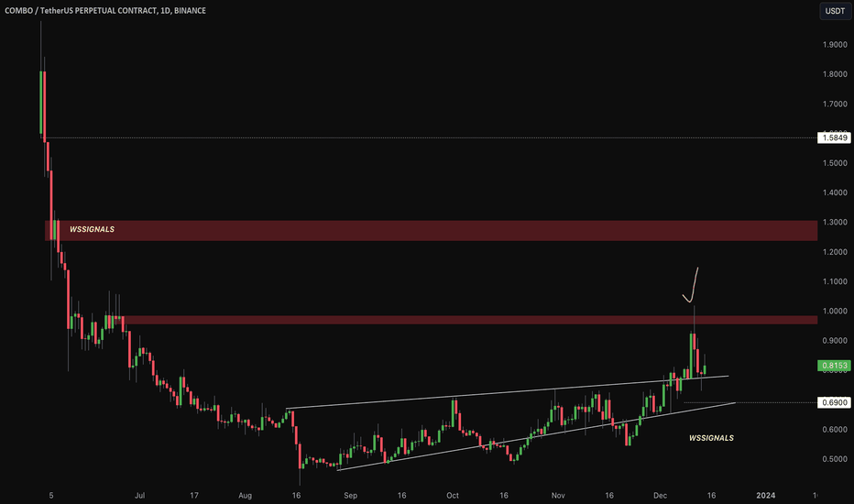Click the 1.1000 price axis tick

point(835,281)
